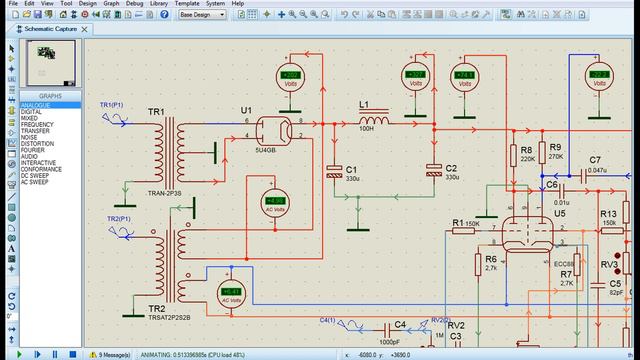Go to the Home page icon
640x360 pixels.
[x=63, y=15]
